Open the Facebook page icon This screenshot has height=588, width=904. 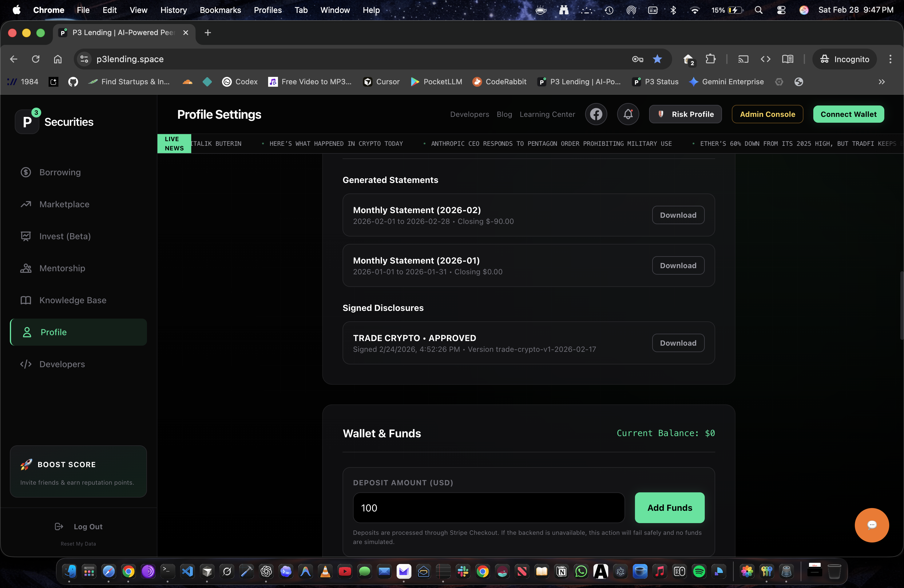(x=596, y=114)
